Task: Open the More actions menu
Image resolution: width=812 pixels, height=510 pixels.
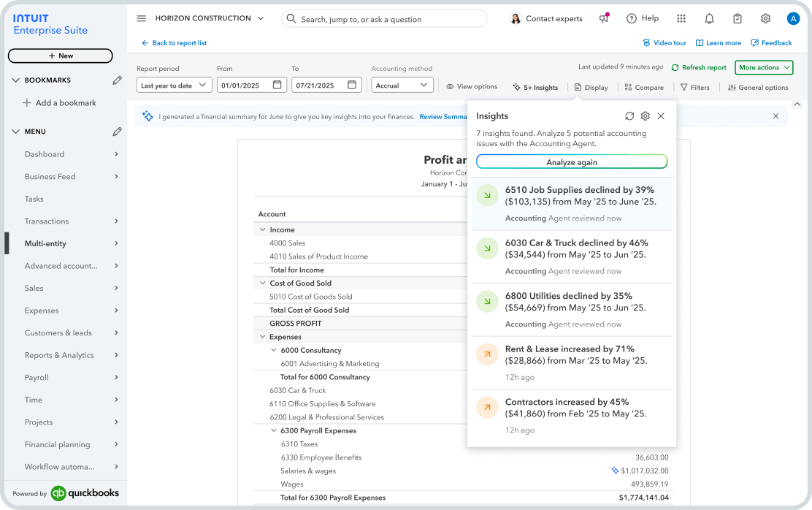Action: (763, 67)
